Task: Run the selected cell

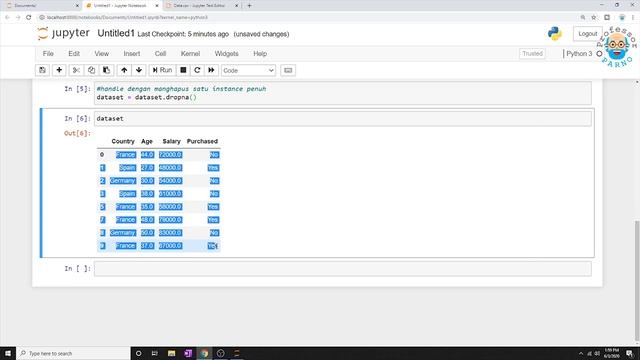Action: click(x=162, y=70)
